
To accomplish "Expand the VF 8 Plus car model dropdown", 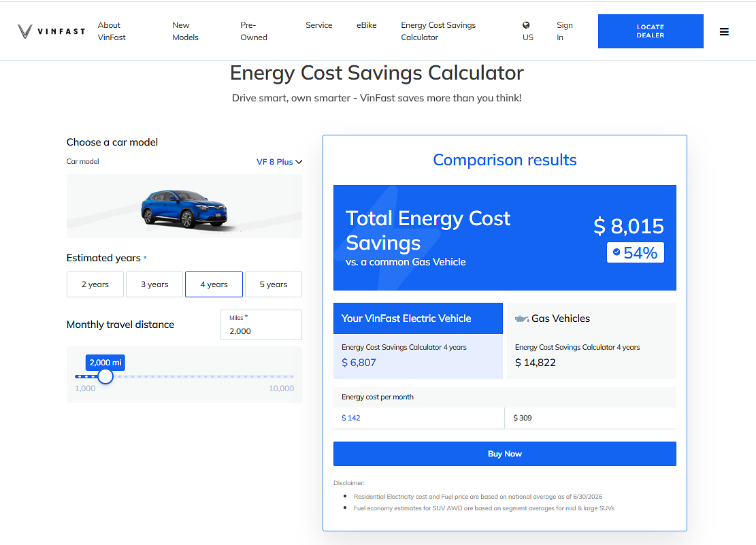I will (279, 162).
